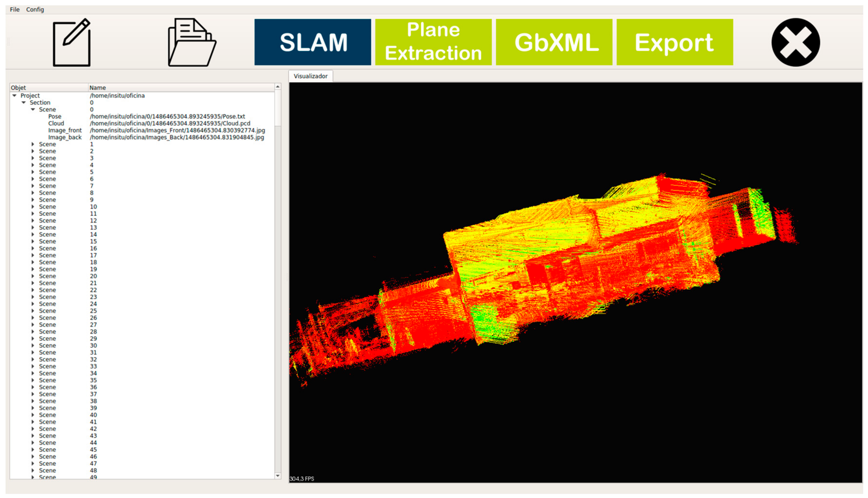
Task: Expand Scene 1 in the tree
Action: 33,144
